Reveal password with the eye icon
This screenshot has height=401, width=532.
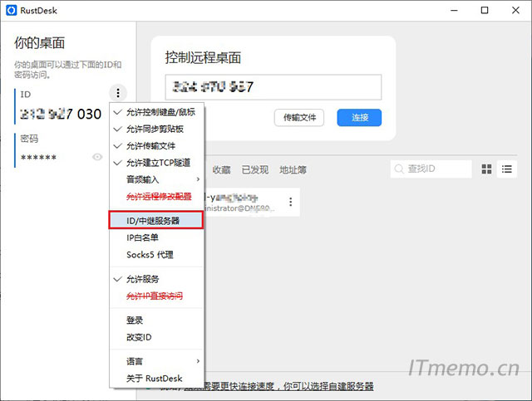coord(97,157)
